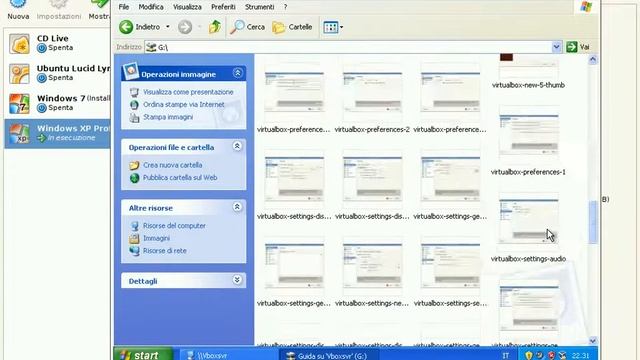Open the ? help menu
Screen dimensions: 640x360
[285, 7]
